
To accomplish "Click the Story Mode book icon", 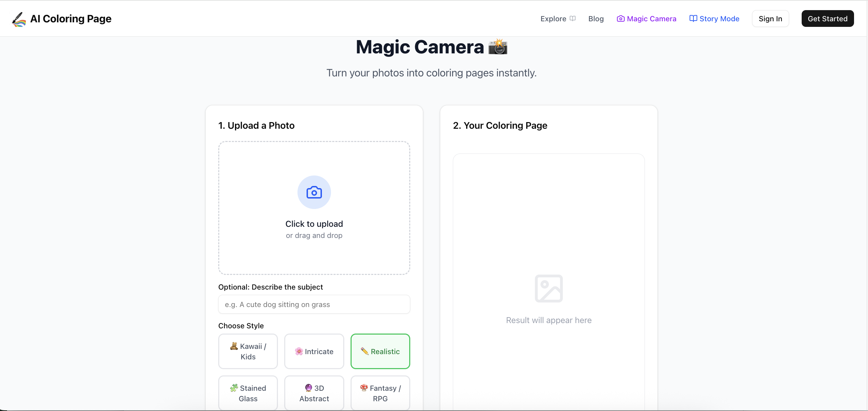I will coord(693,18).
